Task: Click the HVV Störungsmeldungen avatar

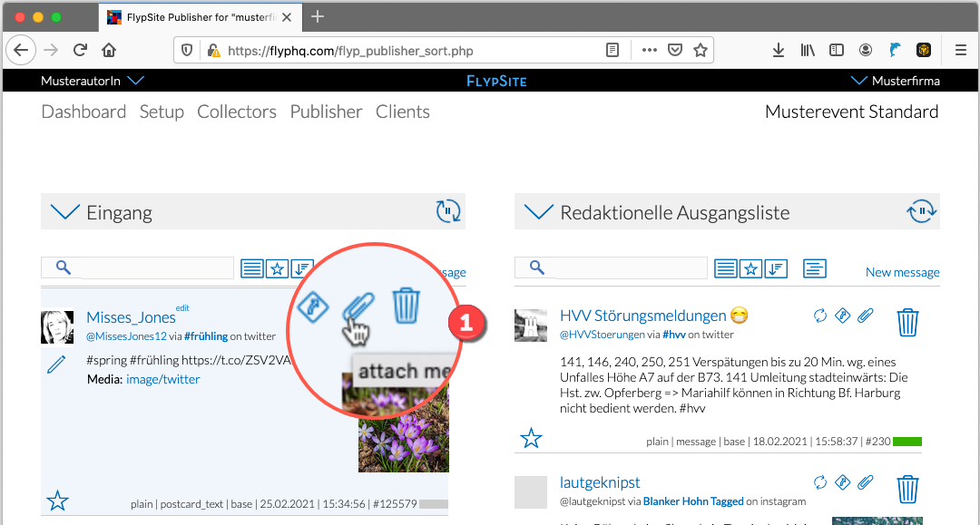Action: (x=531, y=326)
